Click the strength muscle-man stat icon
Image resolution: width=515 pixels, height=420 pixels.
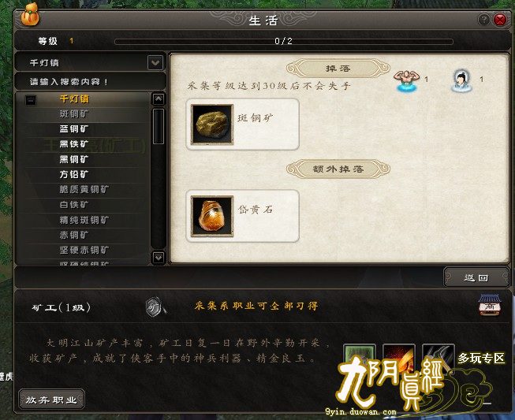(407, 80)
